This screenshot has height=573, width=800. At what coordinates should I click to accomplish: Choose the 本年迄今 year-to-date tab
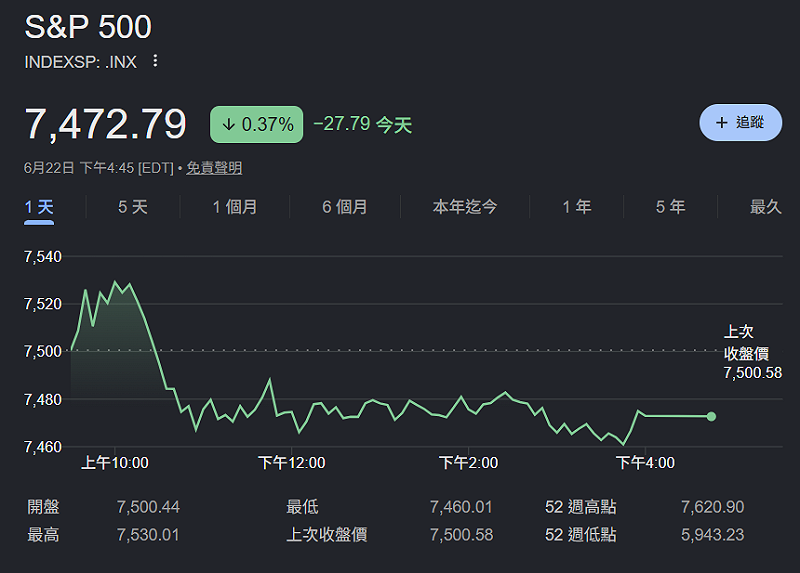pos(465,207)
